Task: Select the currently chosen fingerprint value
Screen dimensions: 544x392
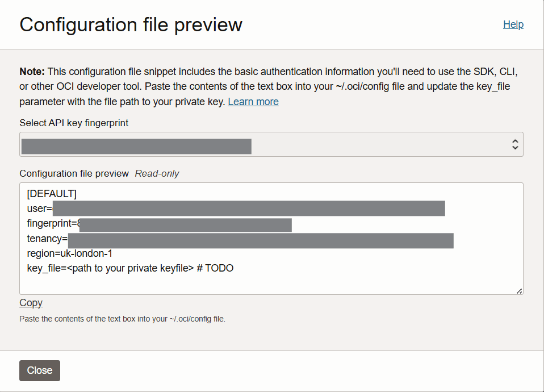Action: pos(136,146)
